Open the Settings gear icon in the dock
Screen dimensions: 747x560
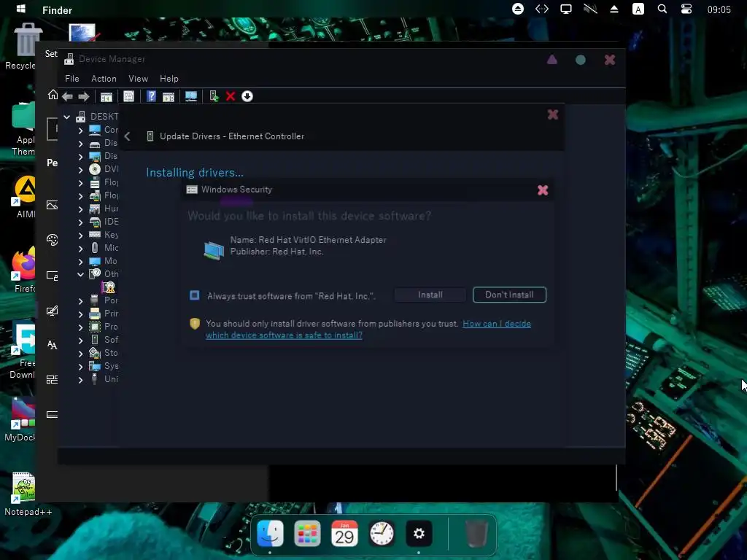point(419,533)
